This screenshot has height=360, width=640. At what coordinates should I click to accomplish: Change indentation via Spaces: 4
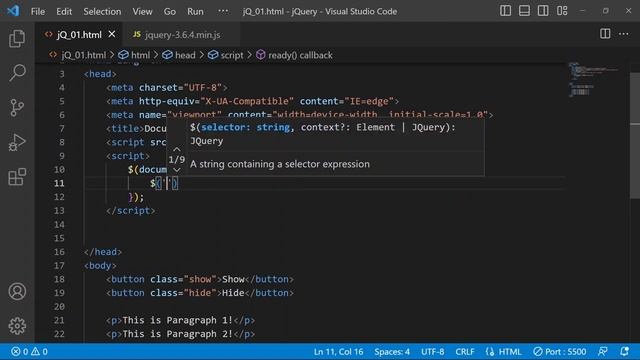392,351
